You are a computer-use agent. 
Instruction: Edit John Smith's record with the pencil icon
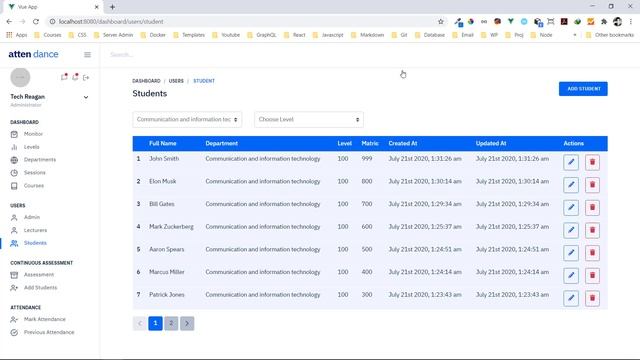[571, 162]
